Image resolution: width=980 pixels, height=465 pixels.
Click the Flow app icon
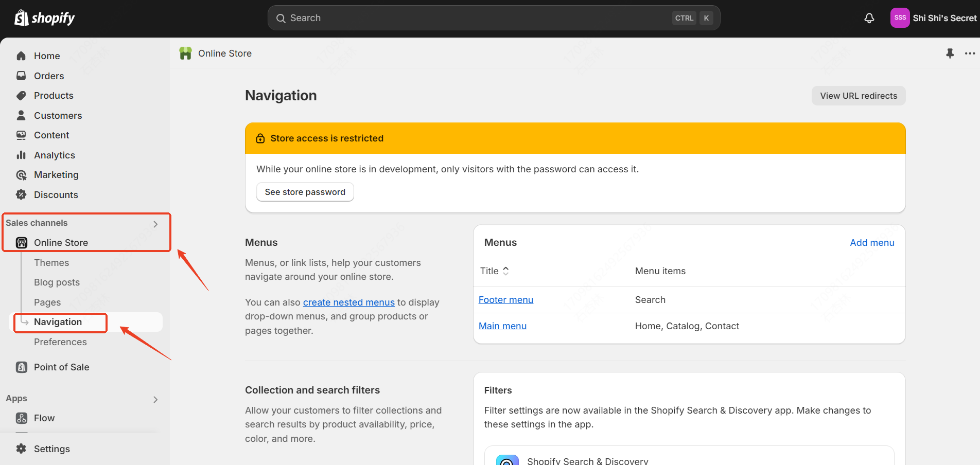(x=21, y=418)
